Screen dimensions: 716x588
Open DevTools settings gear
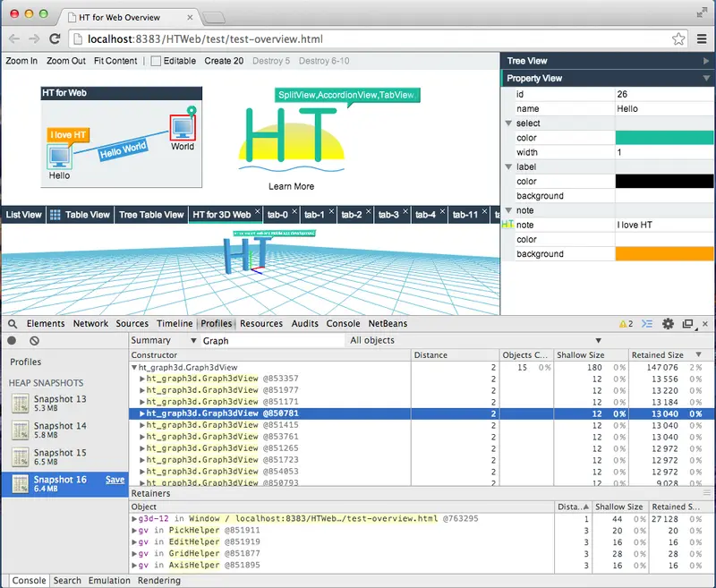(668, 324)
